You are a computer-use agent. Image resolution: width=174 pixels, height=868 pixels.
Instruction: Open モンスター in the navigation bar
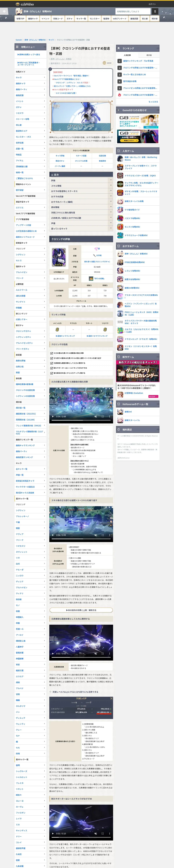[x=95, y=19]
